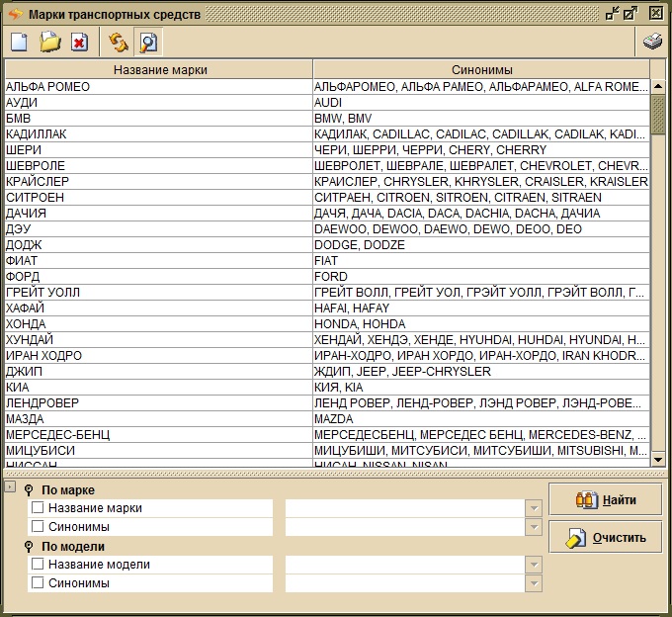Click the ЖДИП, JEEP, JEEP-CHRYSLER synonyms cell
Viewport: 672px width, 617px height.
click(x=481, y=372)
